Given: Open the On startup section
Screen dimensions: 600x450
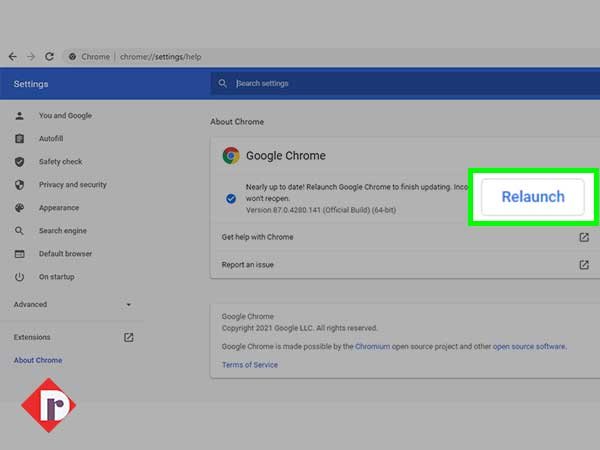Looking at the screenshot, I should click(x=57, y=277).
